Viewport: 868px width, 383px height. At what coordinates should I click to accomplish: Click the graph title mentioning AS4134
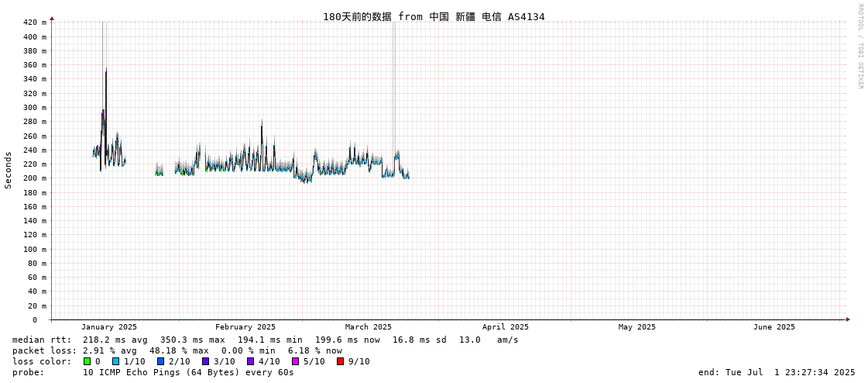(434, 16)
